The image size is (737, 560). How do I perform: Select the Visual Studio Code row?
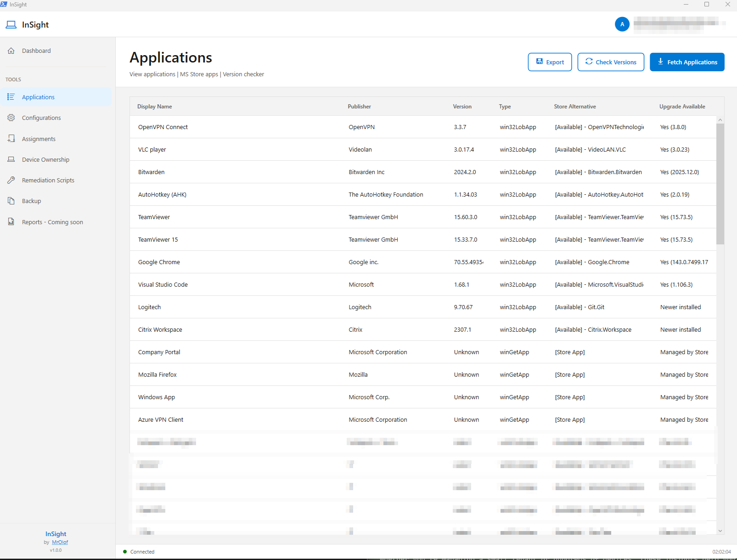click(x=423, y=284)
